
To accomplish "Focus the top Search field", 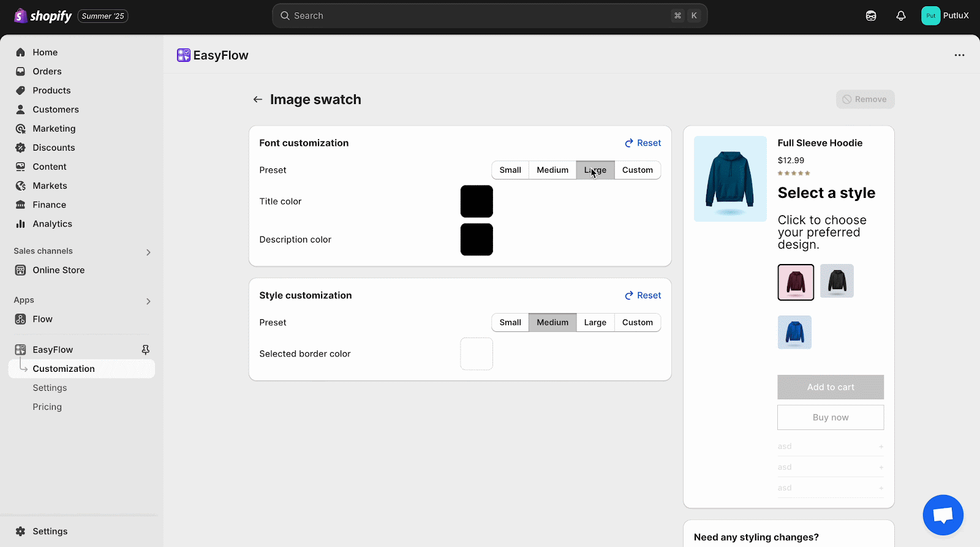I will (489, 16).
